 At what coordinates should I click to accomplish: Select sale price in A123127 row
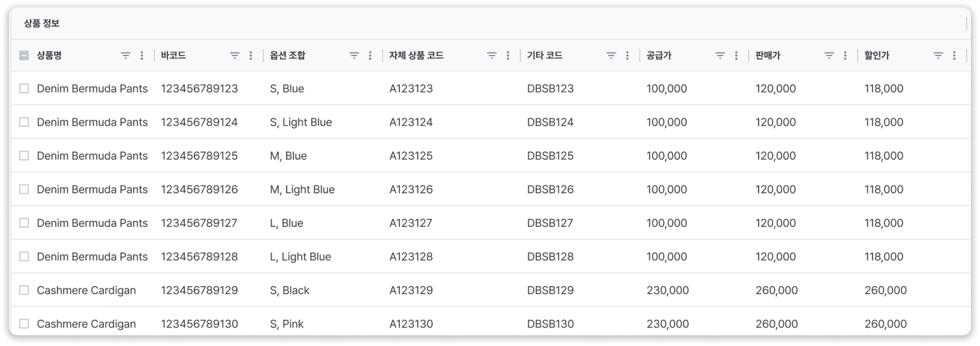(x=775, y=223)
